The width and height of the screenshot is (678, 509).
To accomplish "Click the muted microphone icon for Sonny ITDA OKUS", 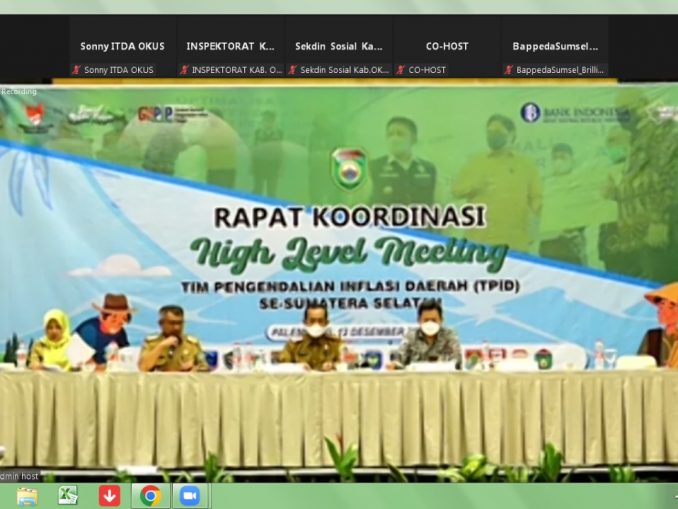I will point(76,70).
